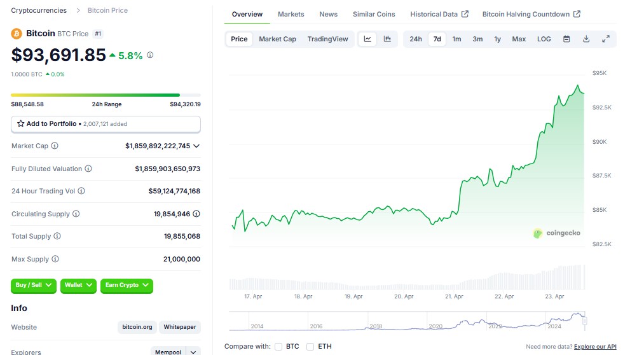Toggle LOG scale on chart
Image resolution: width=644 pixels, height=355 pixels.
pos(544,39)
